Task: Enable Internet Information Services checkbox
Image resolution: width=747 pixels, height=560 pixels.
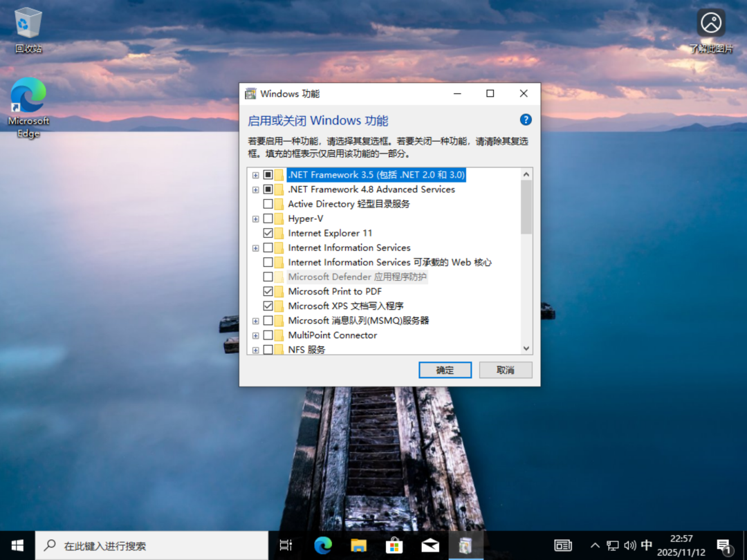Action: coord(268,248)
